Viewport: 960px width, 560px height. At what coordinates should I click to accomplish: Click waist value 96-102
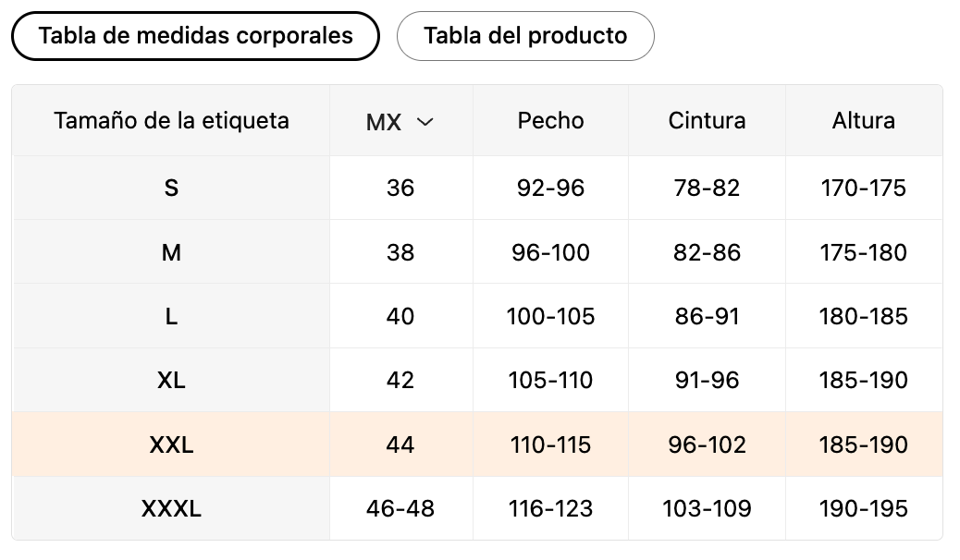point(707,444)
